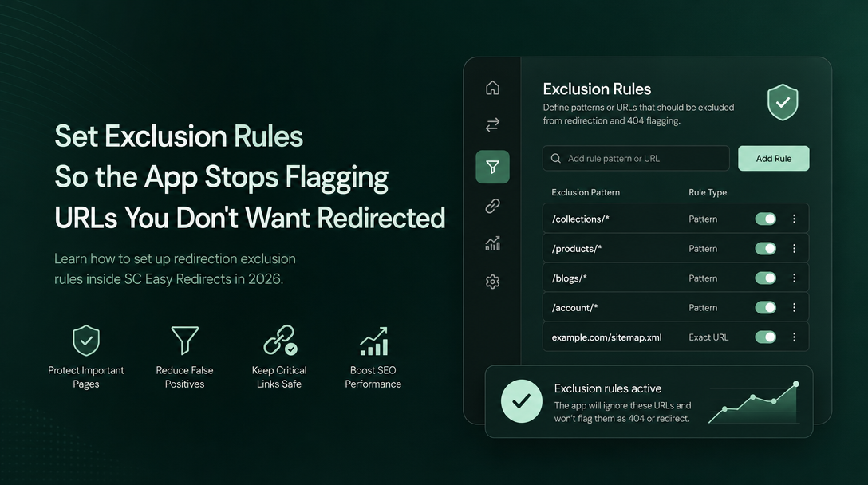Select the /blogs/* pattern text
Viewport: 868px width, 485px height.
coord(569,278)
